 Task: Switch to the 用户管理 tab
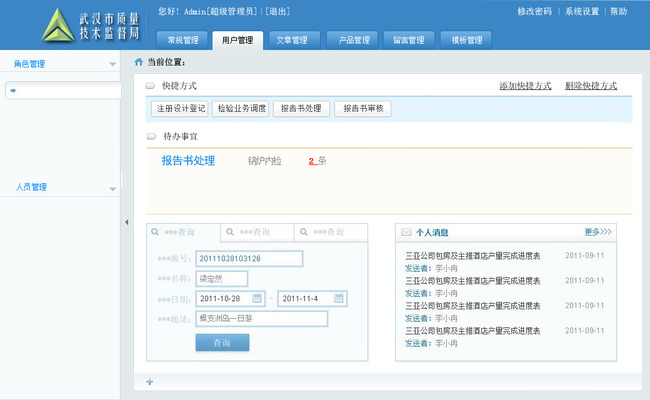tap(238, 40)
